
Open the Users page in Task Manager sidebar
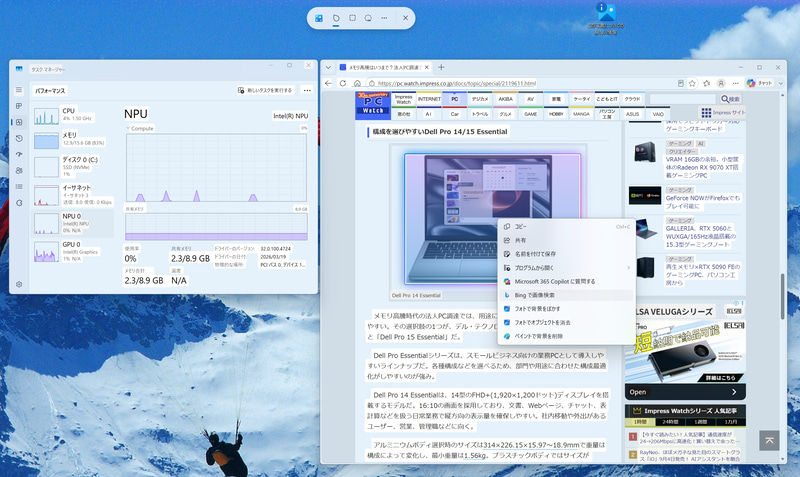[x=19, y=170]
